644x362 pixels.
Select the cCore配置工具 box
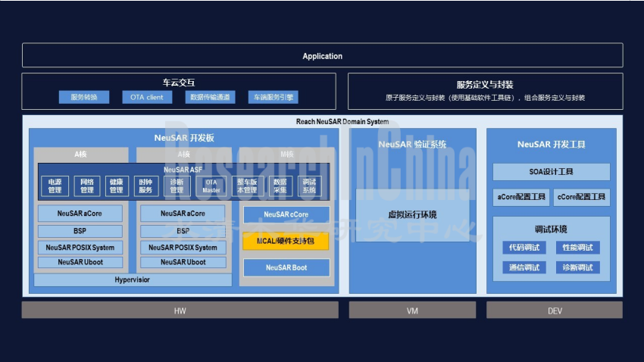point(581,197)
